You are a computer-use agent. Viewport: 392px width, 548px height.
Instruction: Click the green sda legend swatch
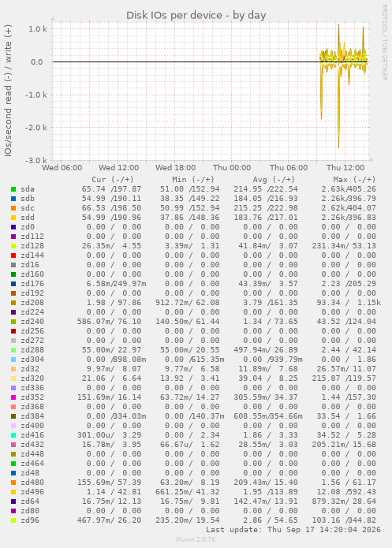click(x=13, y=189)
